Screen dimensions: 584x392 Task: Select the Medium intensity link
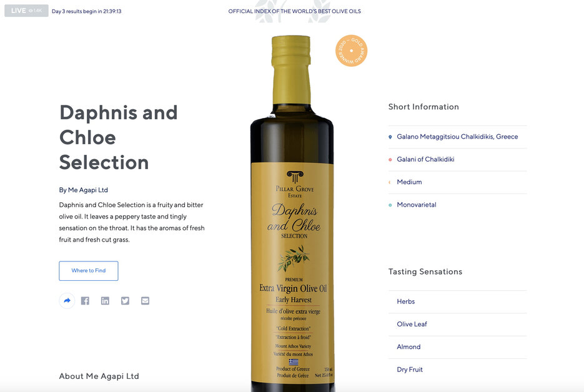[x=409, y=182]
